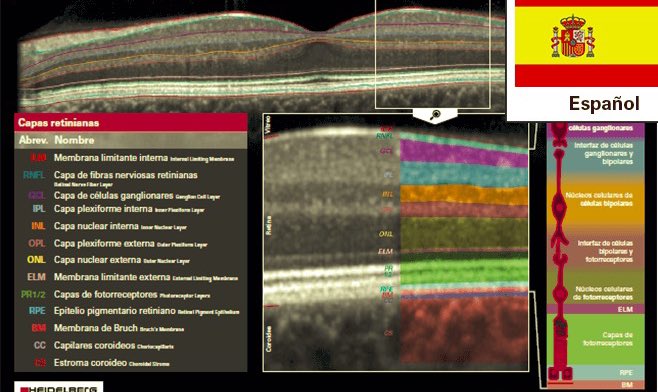
Task: Pick the cyan IPL band in zoomed scan
Action: (464, 174)
